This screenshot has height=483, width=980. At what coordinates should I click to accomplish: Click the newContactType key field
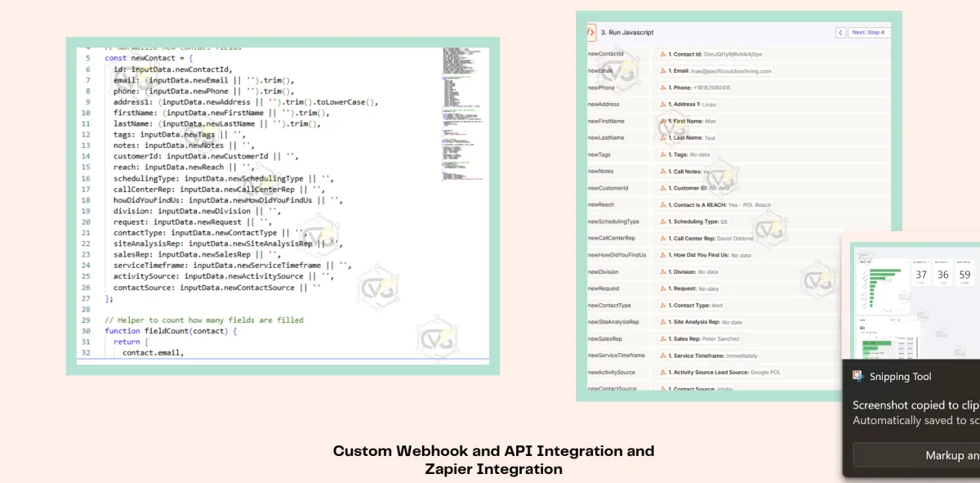618,306
